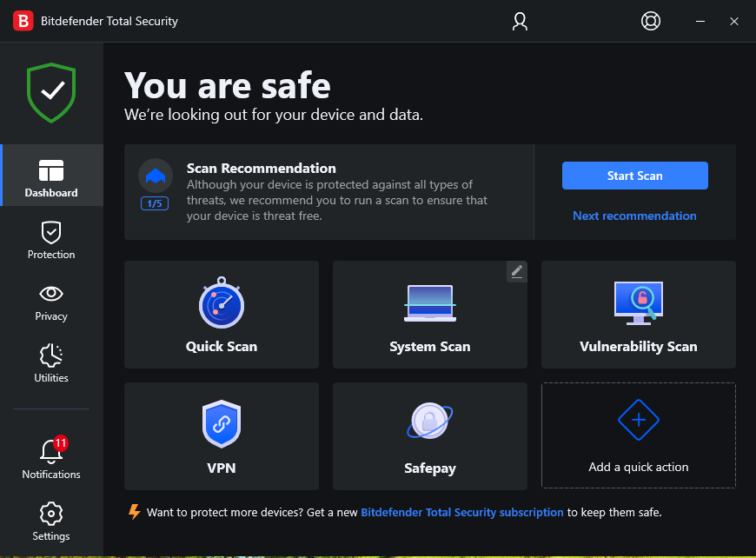Click the orange lightning bolt icon

click(x=135, y=512)
